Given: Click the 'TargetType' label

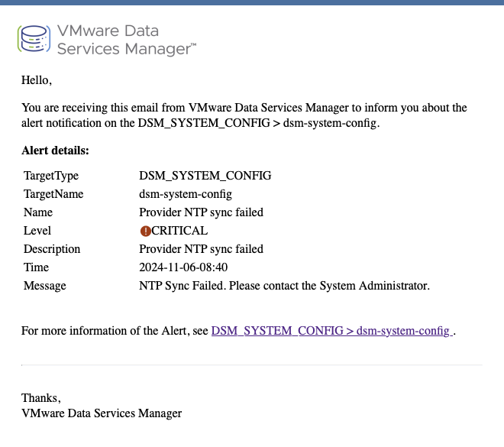Looking at the screenshot, I should click(51, 176).
